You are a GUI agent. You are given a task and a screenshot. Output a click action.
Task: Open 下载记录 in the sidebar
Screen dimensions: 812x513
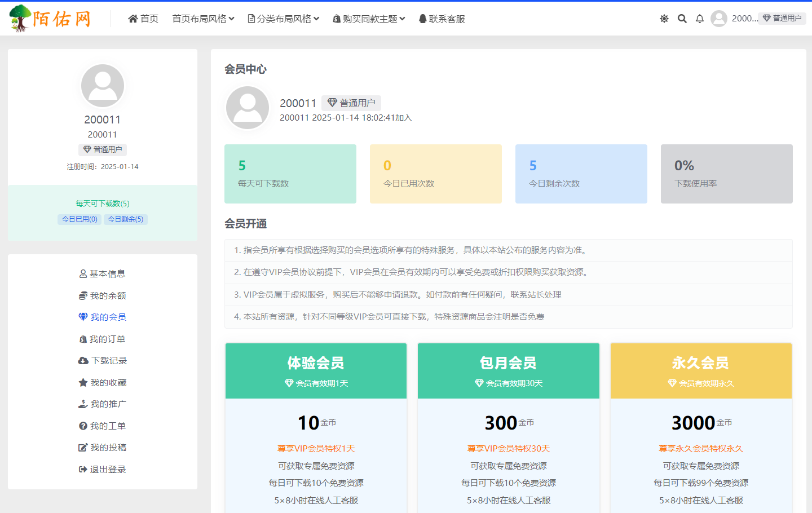tap(103, 361)
